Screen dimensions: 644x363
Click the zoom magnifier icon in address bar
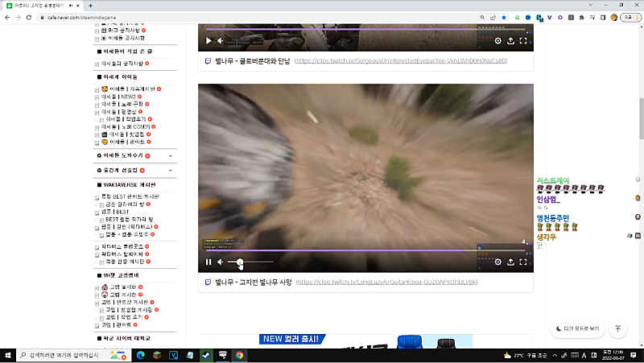[482, 17]
